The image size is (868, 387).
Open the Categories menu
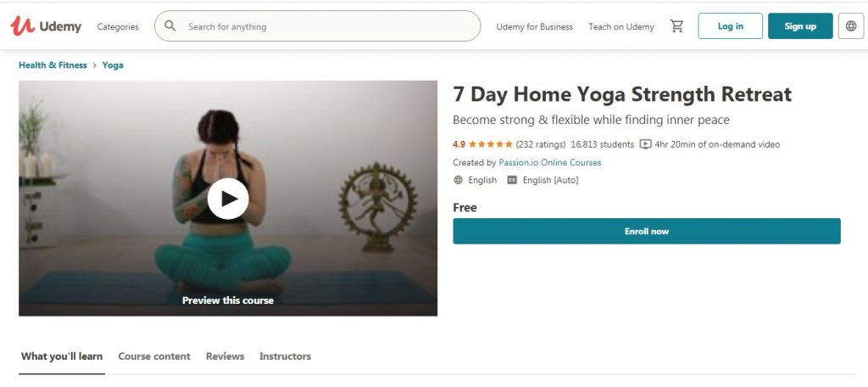coord(118,26)
